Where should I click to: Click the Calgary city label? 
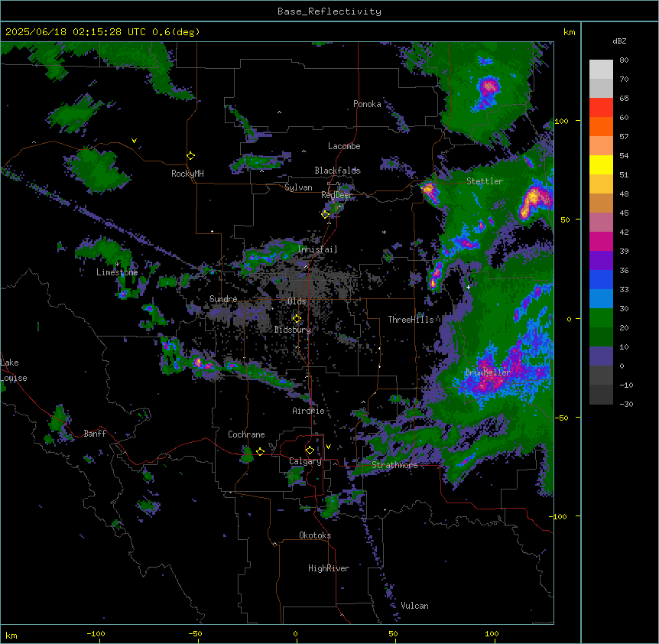(305, 461)
